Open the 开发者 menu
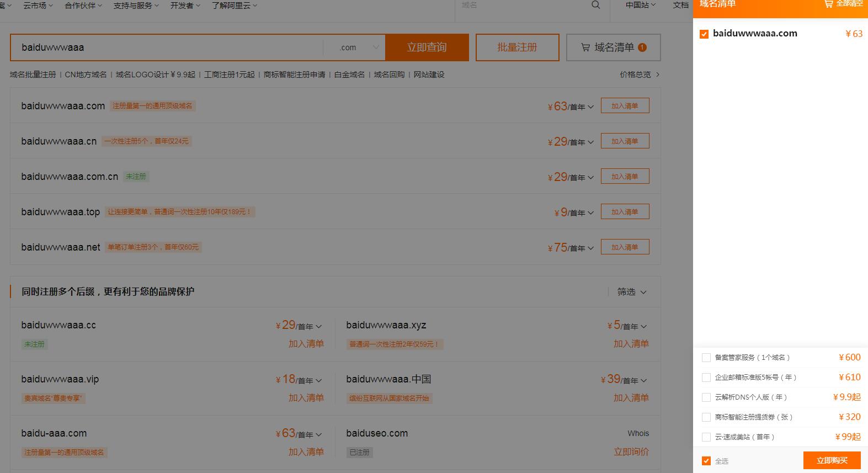The image size is (868, 473). [185, 6]
